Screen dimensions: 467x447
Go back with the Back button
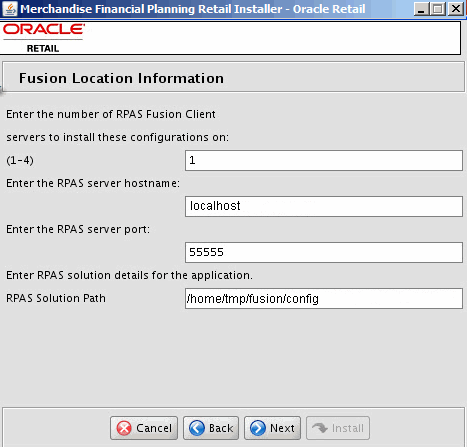[211, 428]
